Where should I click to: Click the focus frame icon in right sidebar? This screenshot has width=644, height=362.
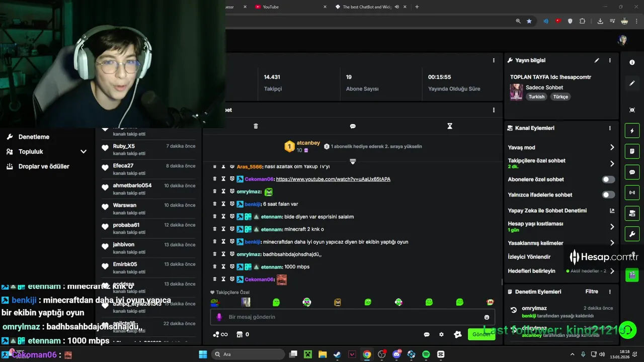(x=632, y=110)
